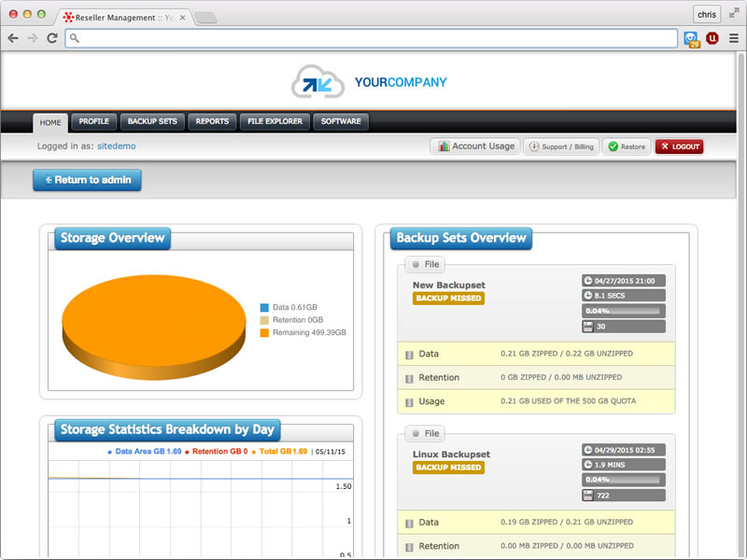This screenshot has width=747, height=560.
Task: Click 0.21 GB ZIPPED / 0.22 GB UNZIPPED
Action: pos(567,354)
